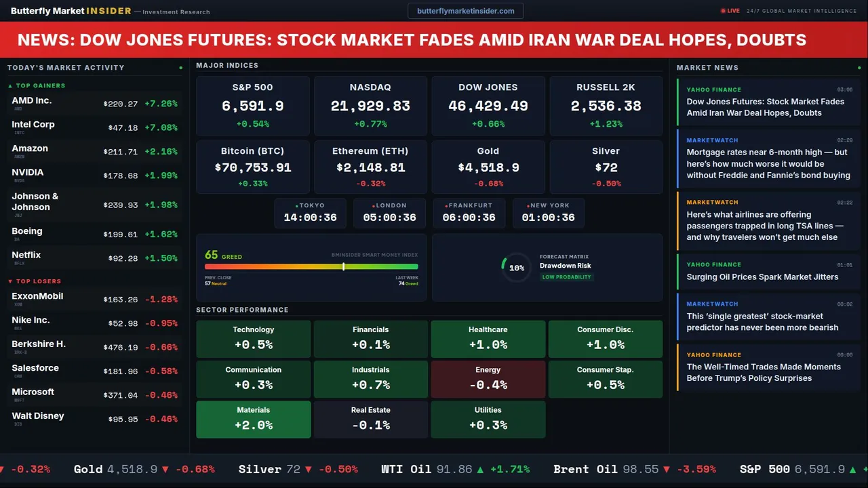
Task: Open the ExxonMobil top loser row
Action: click(94, 299)
